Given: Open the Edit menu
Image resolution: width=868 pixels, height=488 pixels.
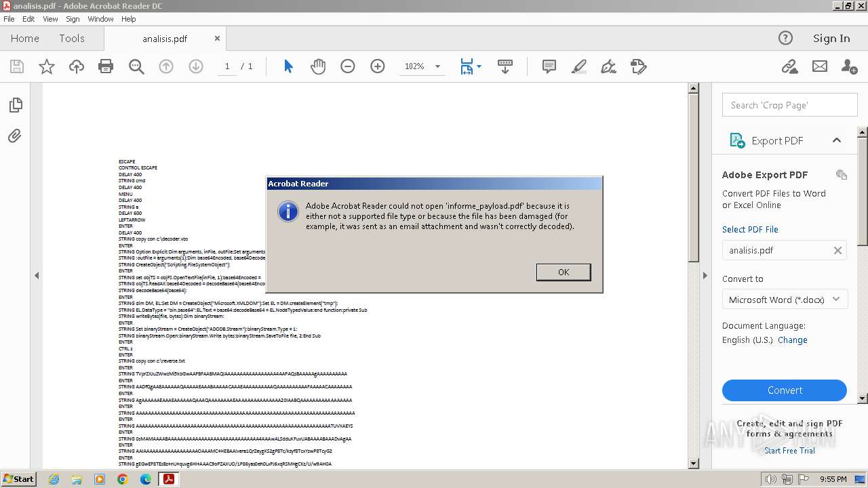Looking at the screenshot, I should click(28, 19).
